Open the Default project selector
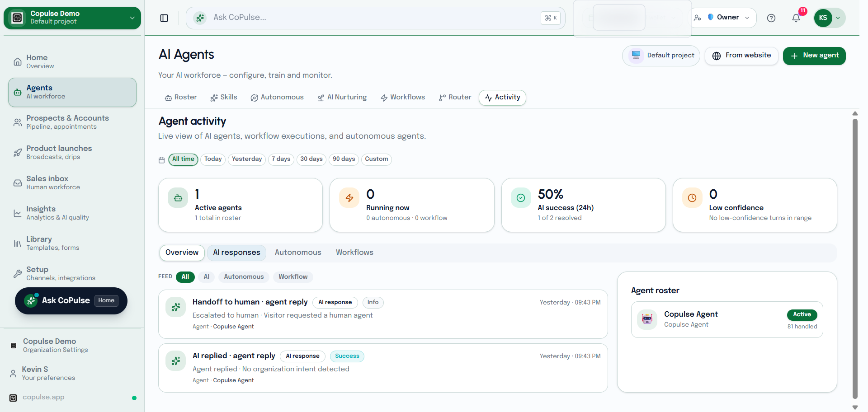868x412 pixels. click(661, 56)
